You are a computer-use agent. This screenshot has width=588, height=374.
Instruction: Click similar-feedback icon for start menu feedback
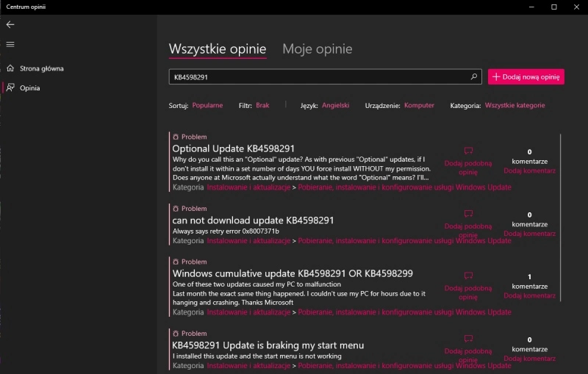coord(468,339)
